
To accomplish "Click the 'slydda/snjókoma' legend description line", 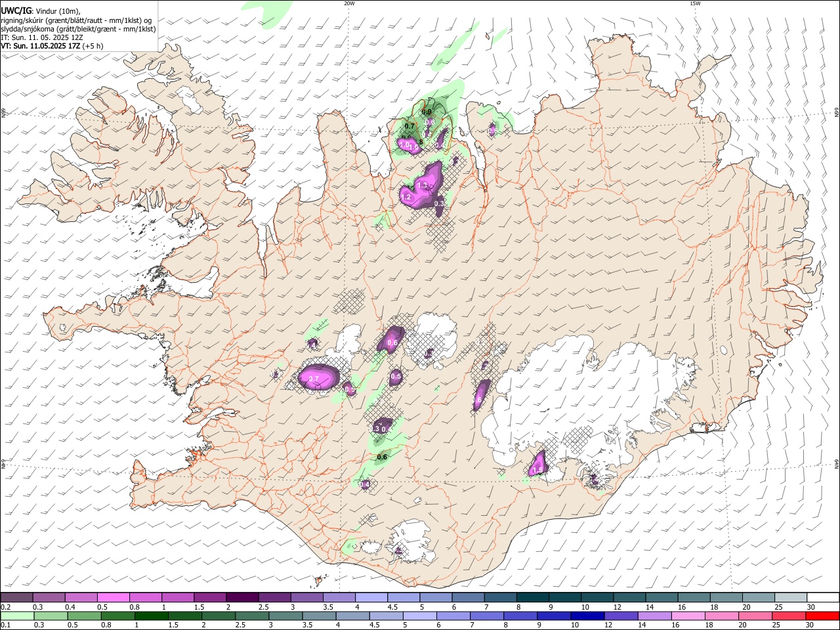I will 78,29.
